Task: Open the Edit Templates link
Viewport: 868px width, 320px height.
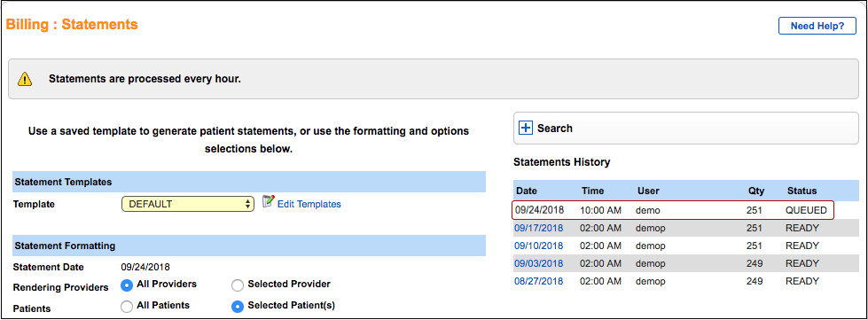Action: click(309, 204)
